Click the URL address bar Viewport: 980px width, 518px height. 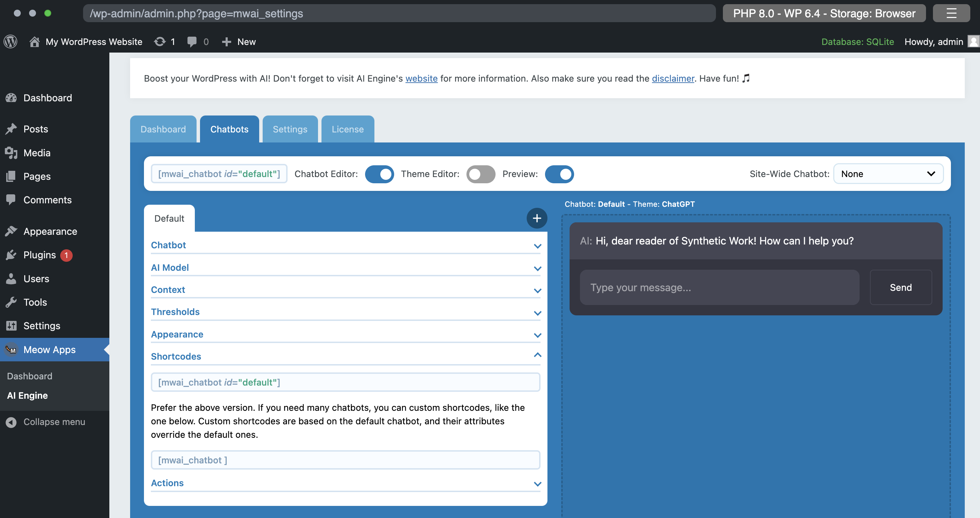point(399,13)
